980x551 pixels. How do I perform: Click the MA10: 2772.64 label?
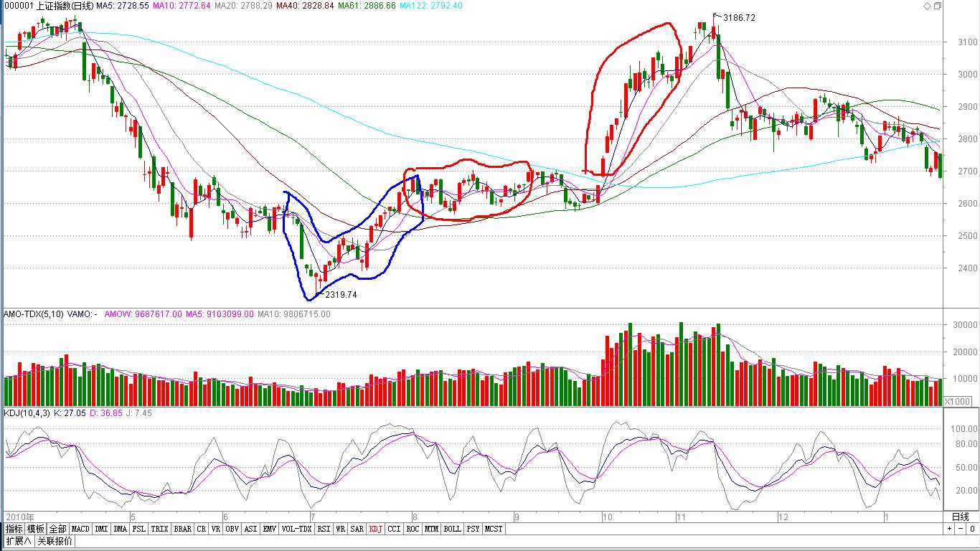tap(182, 6)
